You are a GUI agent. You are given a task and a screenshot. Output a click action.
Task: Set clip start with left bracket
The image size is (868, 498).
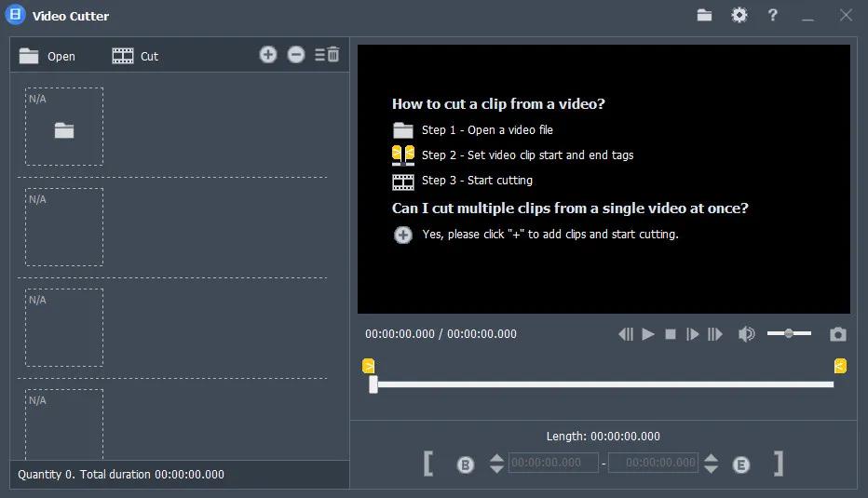point(427,463)
